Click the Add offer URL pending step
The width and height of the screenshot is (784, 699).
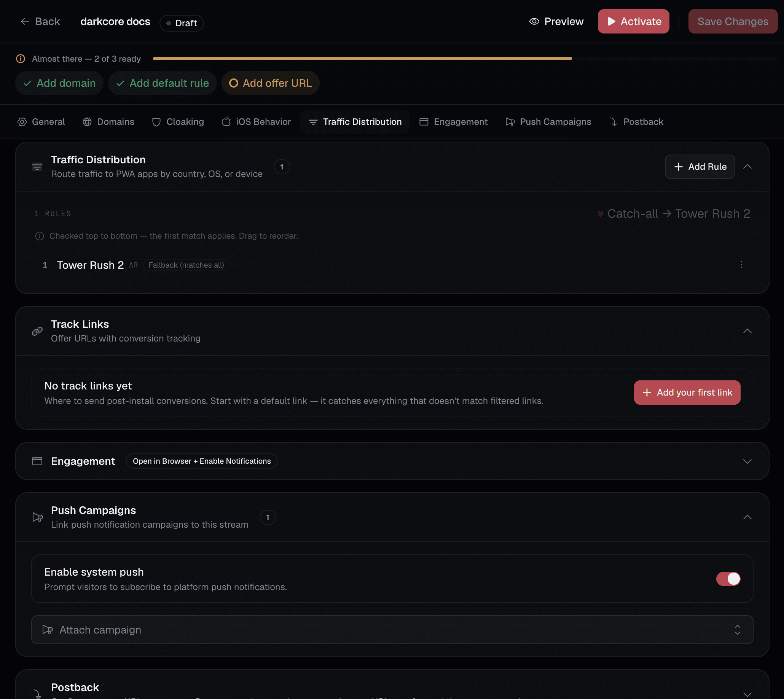[x=270, y=83]
